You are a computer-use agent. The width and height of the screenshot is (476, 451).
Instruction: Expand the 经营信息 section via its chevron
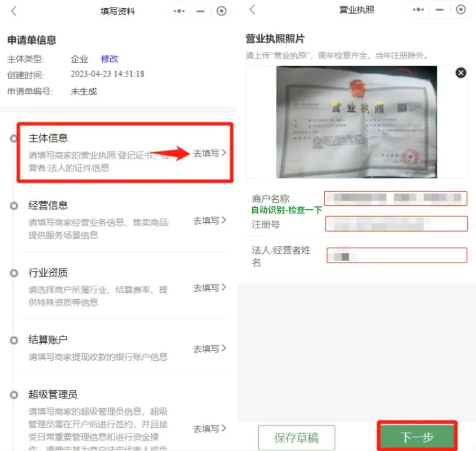point(224,221)
